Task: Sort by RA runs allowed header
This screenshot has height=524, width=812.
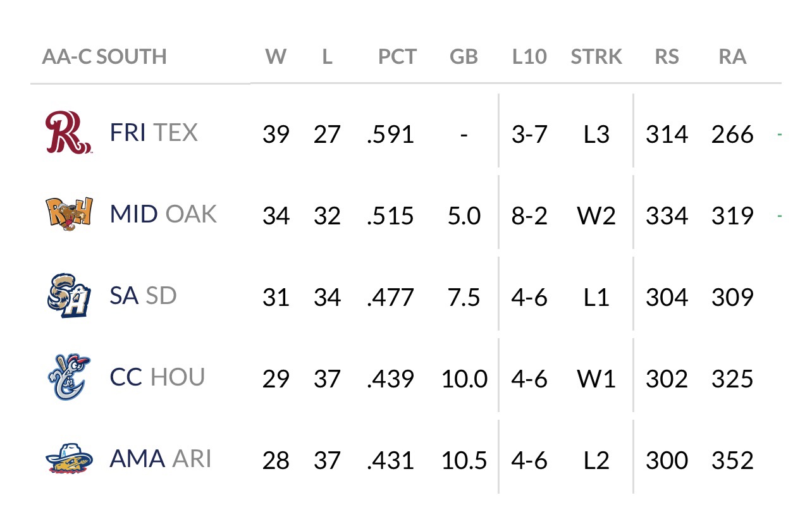Action: coord(732,57)
